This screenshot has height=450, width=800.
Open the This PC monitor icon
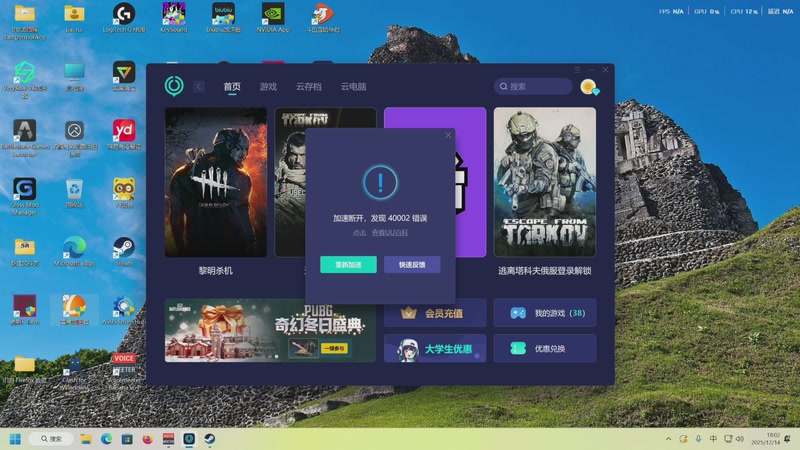74,77
